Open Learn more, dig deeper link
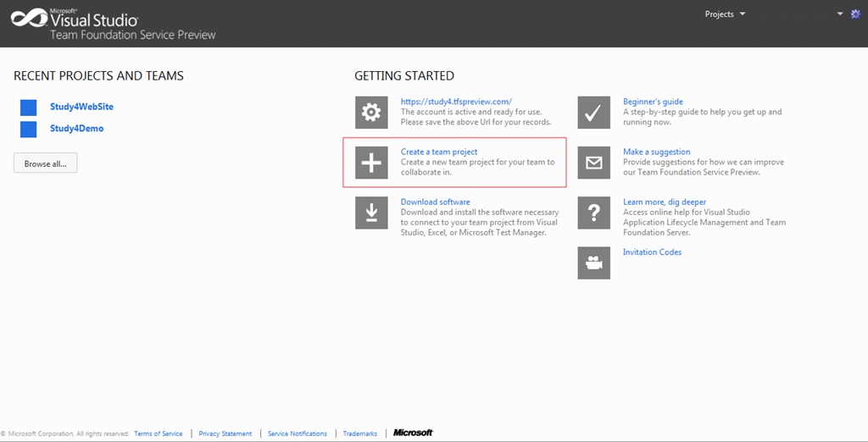The width and height of the screenshot is (868, 442). click(665, 202)
